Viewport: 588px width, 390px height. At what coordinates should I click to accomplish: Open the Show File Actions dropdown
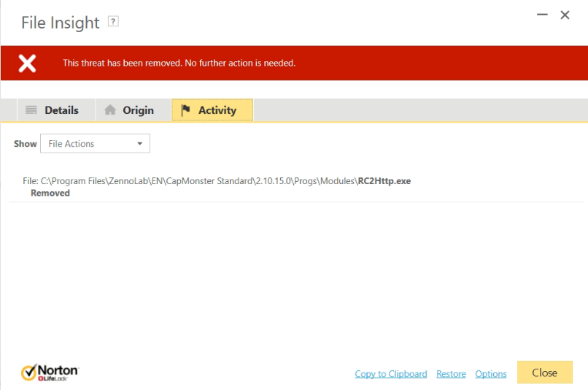(x=96, y=143)
